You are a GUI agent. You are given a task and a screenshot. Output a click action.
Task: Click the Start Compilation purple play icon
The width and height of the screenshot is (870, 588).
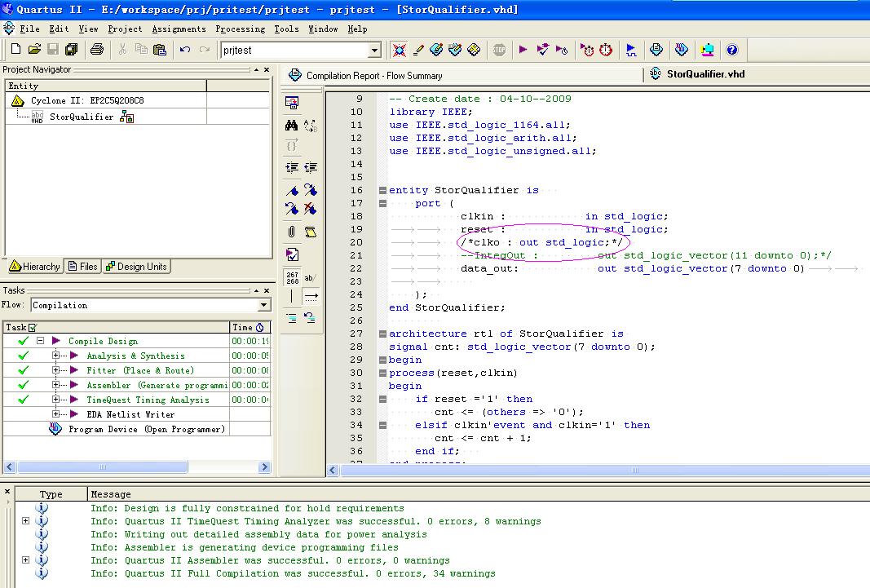click(523, 50)
